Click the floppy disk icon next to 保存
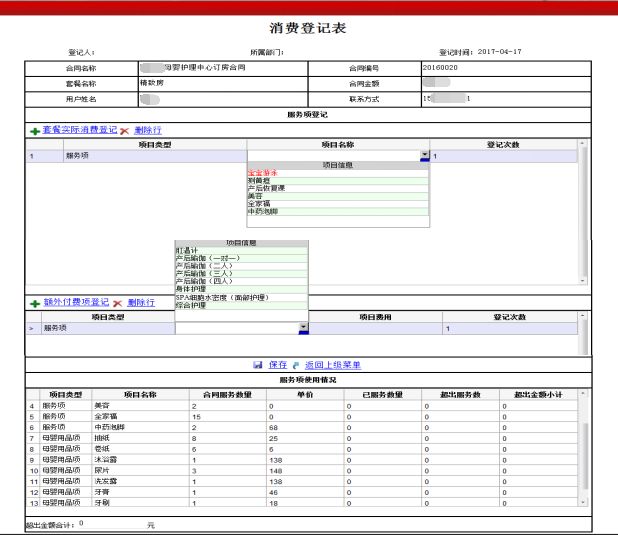 click(x=258, y=365)
